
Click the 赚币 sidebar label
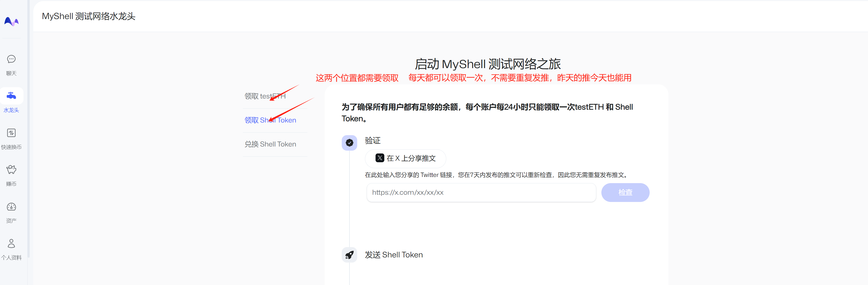(x=11, y=184)
